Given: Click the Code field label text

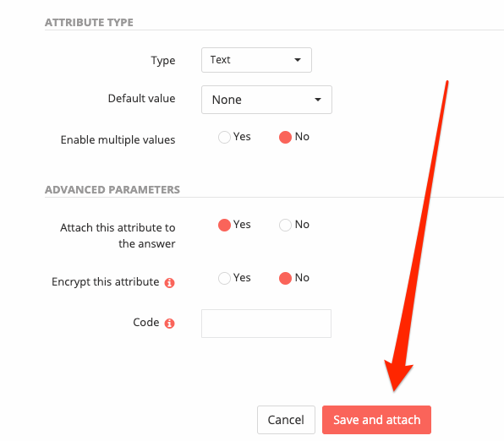Looking at the screenshot, I should coord(146,322).
